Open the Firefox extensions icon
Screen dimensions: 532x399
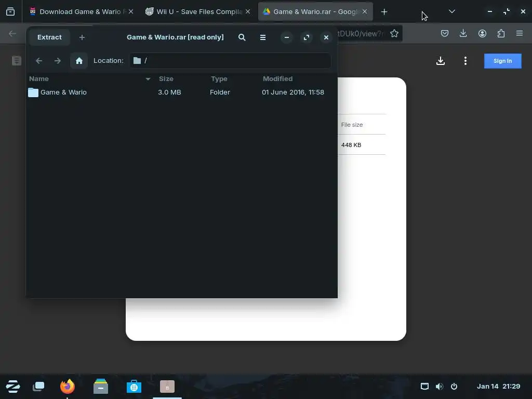pyautogui.click(x=501, y=33)
